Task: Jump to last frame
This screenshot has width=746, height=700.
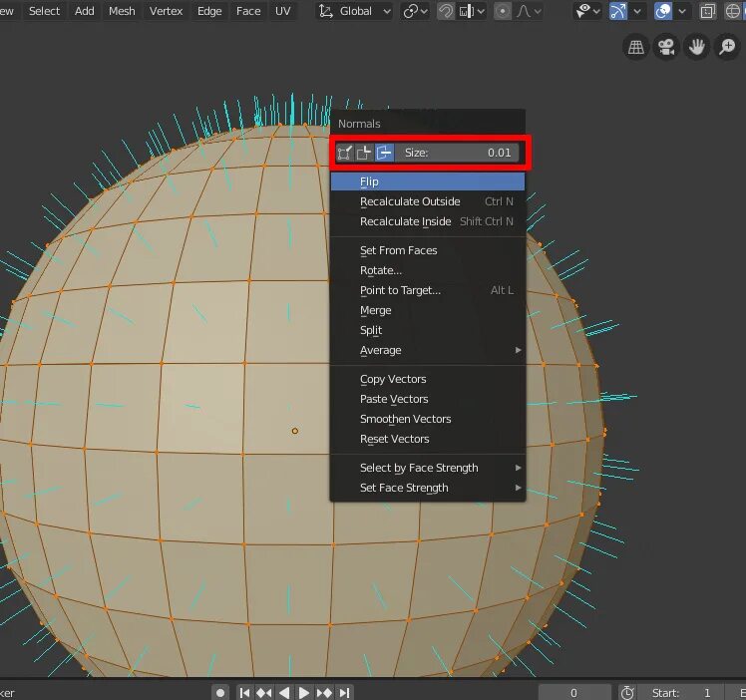Action: [344, 693]
